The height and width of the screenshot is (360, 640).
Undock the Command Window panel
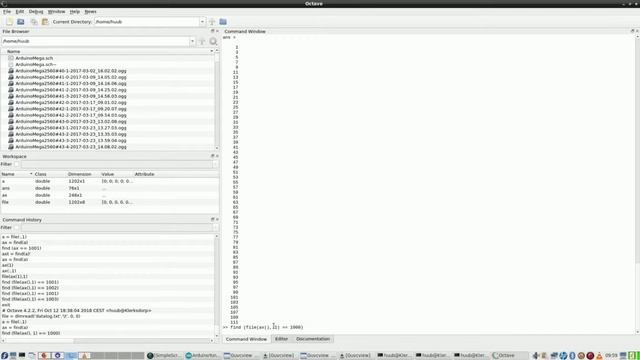point(632,31)
